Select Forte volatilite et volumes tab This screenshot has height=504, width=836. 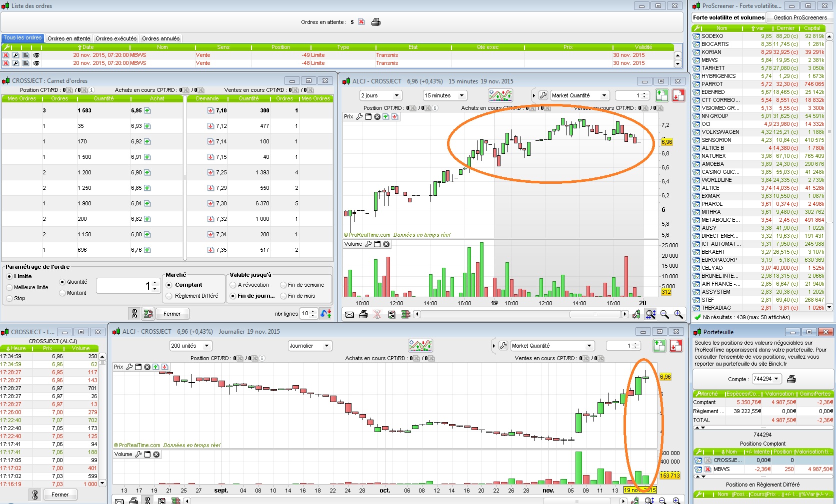tap(729, 17)
